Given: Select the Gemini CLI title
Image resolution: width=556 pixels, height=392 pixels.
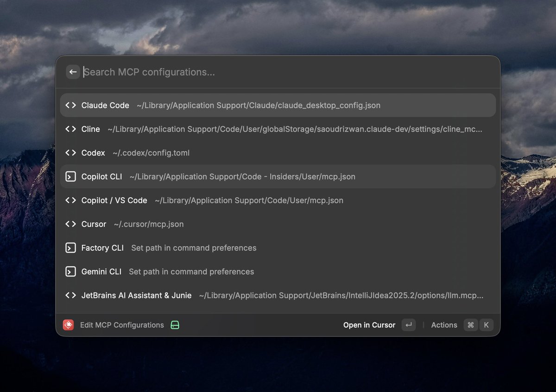Looking at the screenshot, I should click(101, 272).
